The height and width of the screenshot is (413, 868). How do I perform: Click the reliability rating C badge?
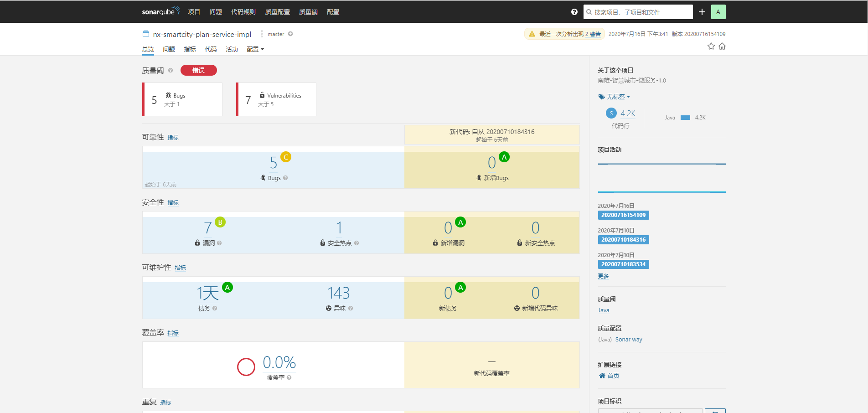tap(286, 157)
